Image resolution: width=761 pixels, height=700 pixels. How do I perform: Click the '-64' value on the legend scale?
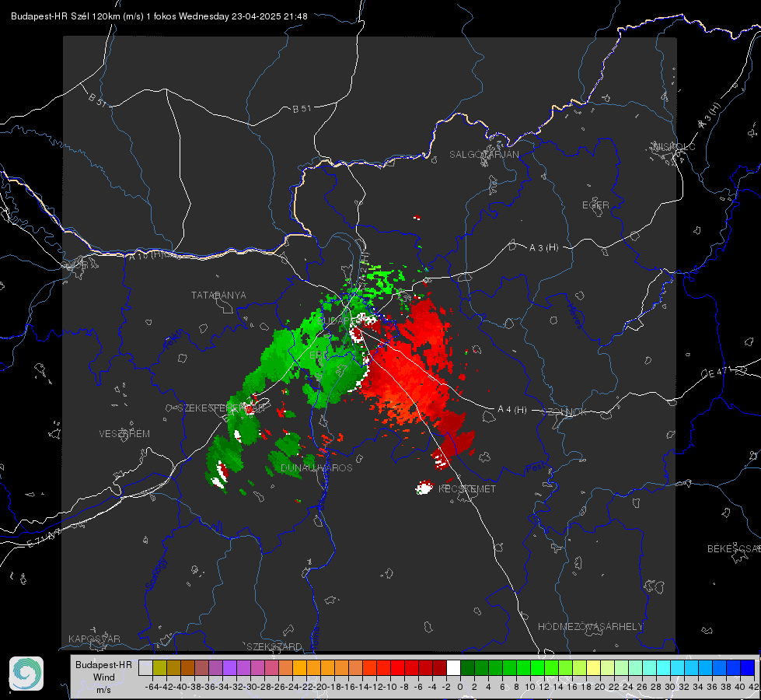pyautogui.click(x=152, y=687)
